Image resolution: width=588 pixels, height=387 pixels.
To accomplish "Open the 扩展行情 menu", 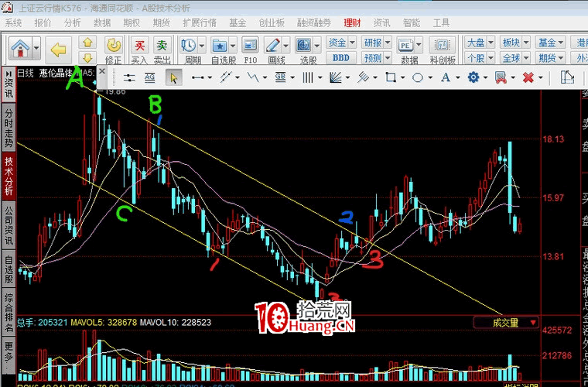I will point(200,23).
